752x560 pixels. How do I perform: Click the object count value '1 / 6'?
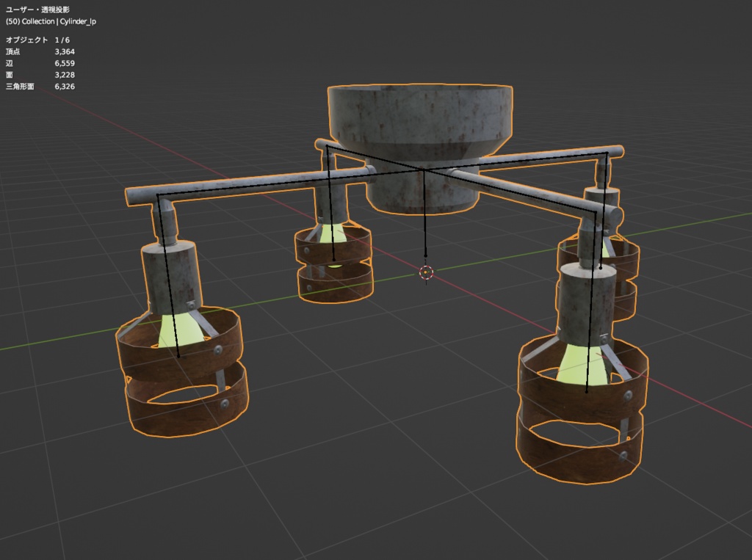(62, 40)
